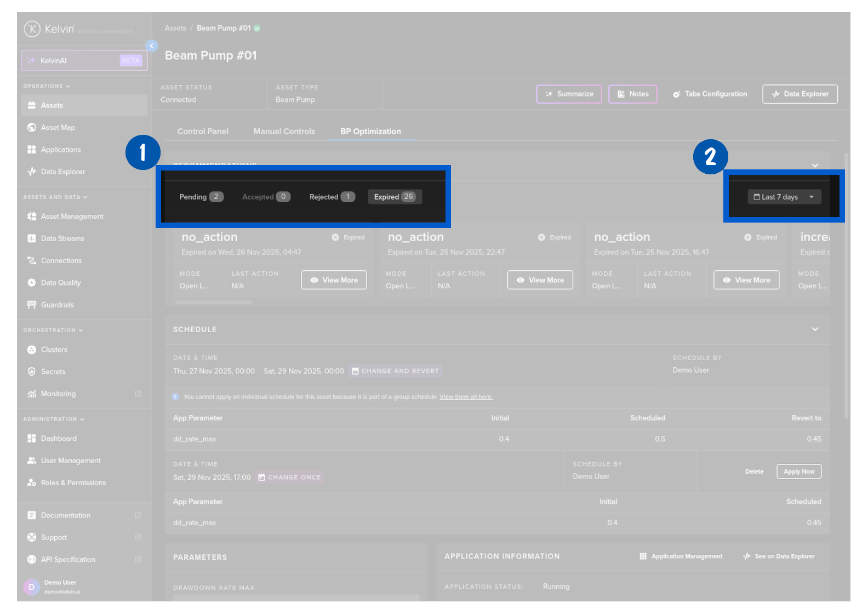The height and width of the screenshot is (614, 868).
Task: Click the Apply Now button
Action: coord(798,471)
